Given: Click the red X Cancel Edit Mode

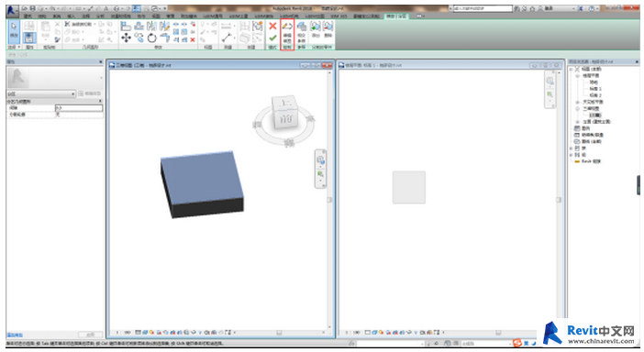Looking at the screenshot, I should tap(272, 27).
